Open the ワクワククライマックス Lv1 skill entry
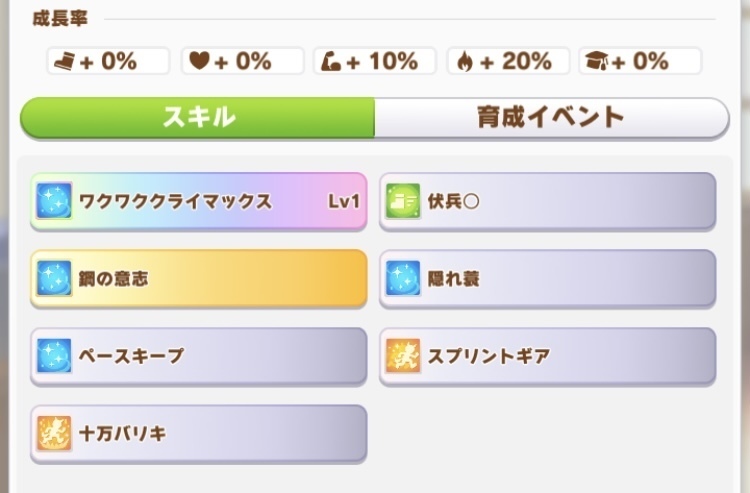 click(199, 201)
